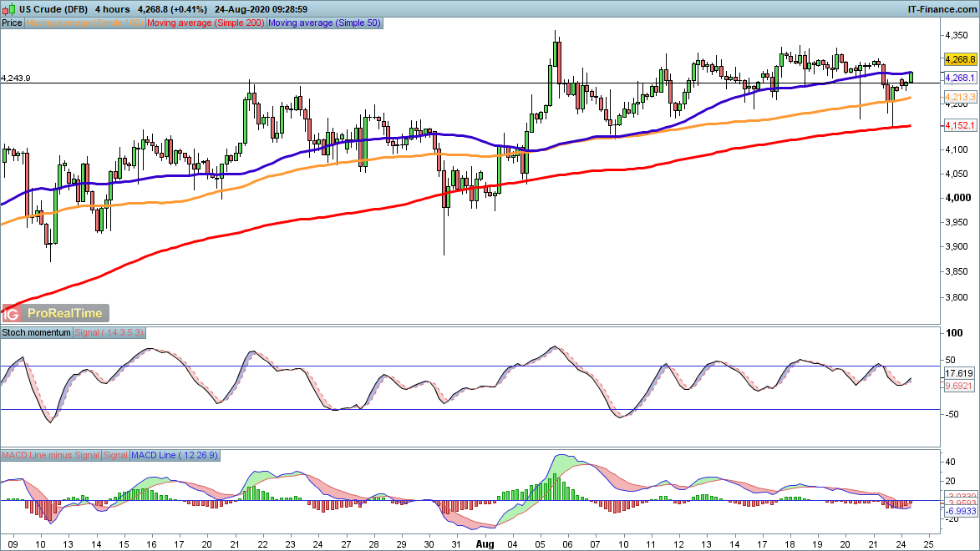The height and width of the screenshot is (551, 980).
Task: Select the Price indicator label
Action: 13,23
